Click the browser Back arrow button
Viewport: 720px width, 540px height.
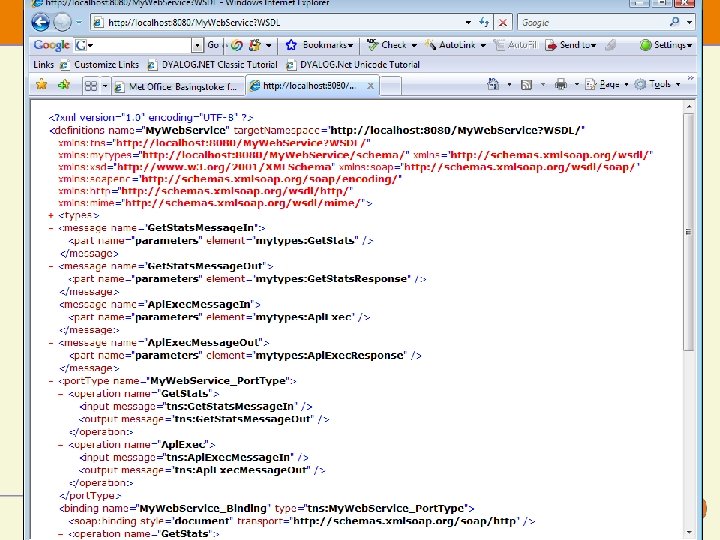[40, 22]
